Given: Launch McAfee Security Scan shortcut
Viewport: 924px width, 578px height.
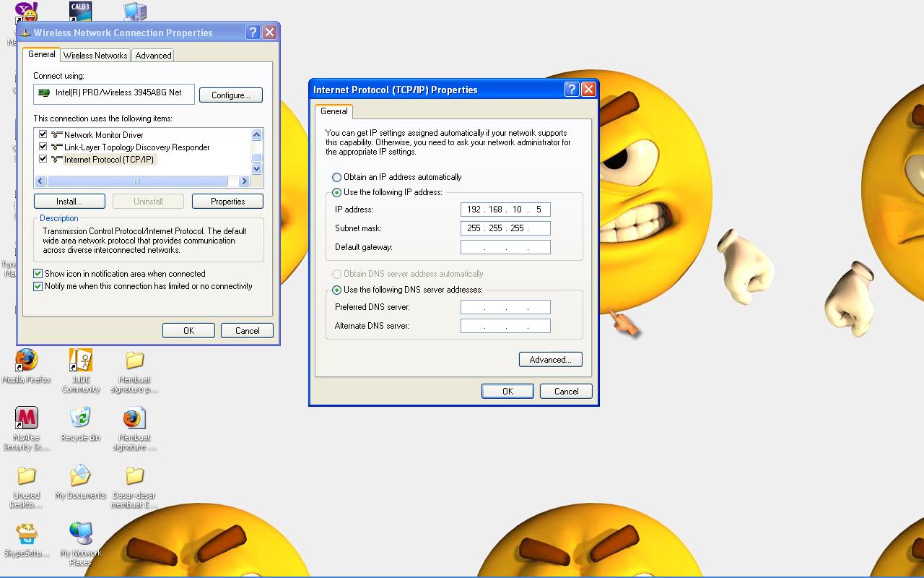Looking at the screenshot, I should 26,418.
